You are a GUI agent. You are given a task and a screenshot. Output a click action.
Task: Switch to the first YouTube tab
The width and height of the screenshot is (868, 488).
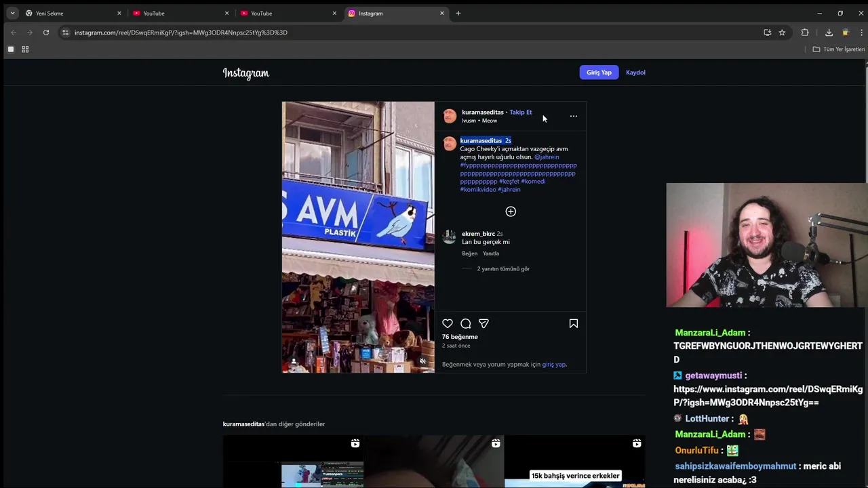pos(180,13)
